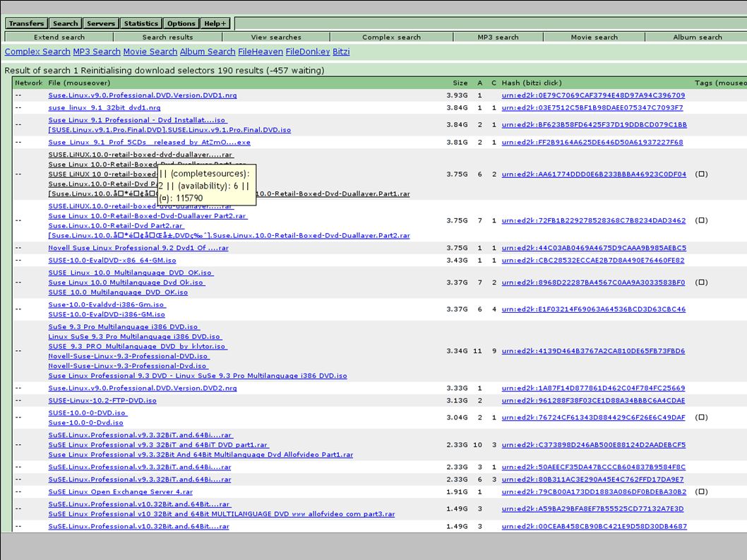Sort by the Network column header
This screenshot has width=747, height=560.
(28, 83)
